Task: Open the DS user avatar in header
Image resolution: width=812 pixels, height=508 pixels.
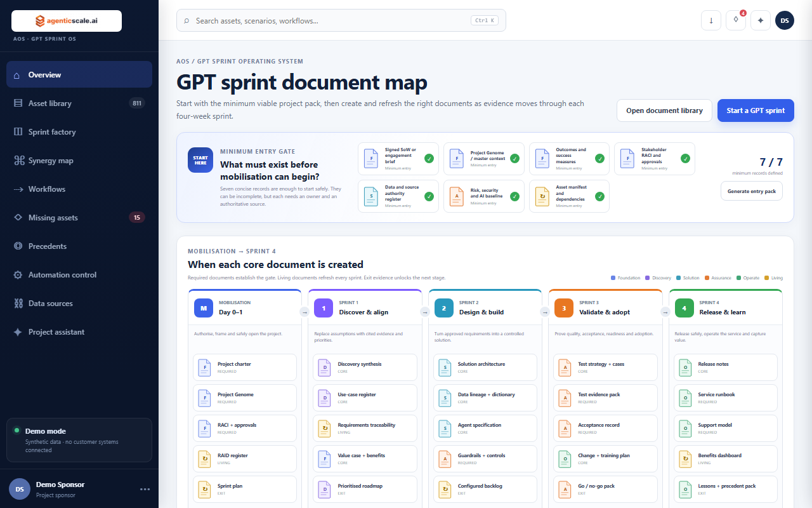Action: pos(785,20)
